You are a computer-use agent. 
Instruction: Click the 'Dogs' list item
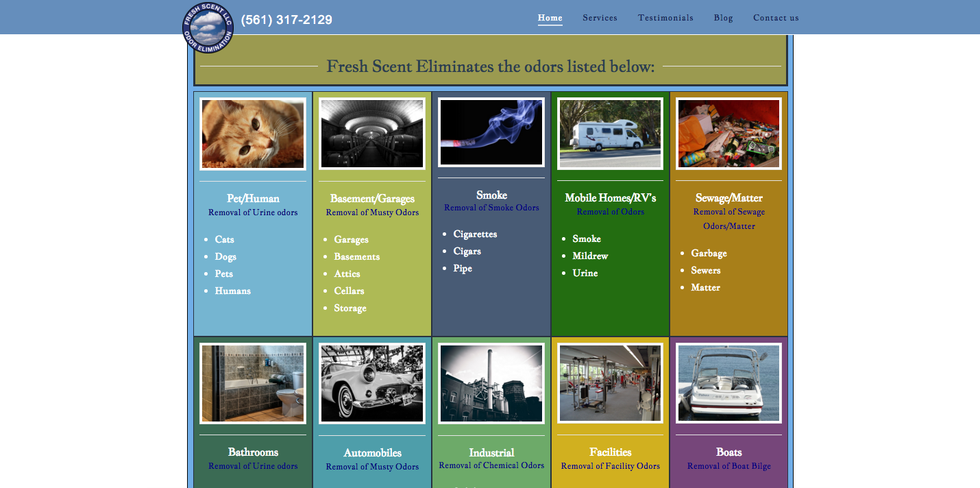point(225,257)
